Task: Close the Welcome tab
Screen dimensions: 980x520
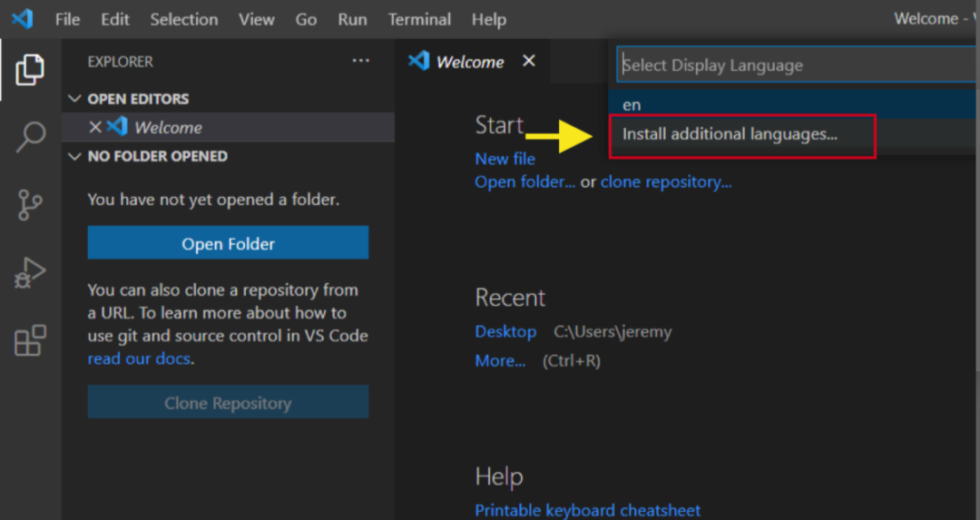Action: (x=529, y=61)
